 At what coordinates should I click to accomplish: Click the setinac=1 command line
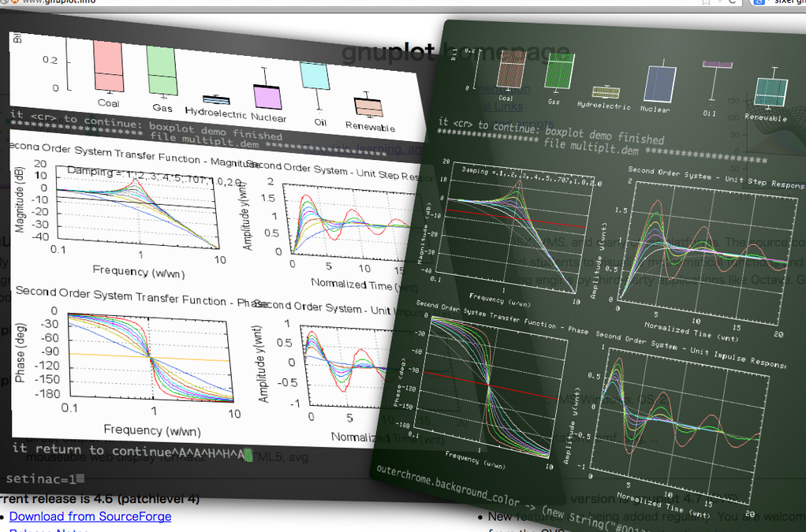45,479
